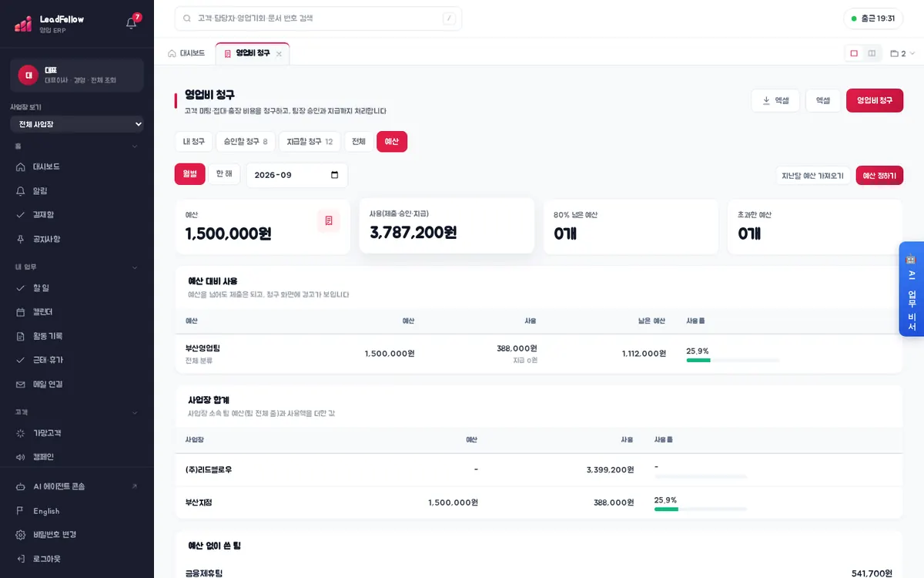Image resolution: width=924 pixels, height=578 pixels.
Task: Open 캠페인 megaphone icon in sidebar
Action: [21, 457]
